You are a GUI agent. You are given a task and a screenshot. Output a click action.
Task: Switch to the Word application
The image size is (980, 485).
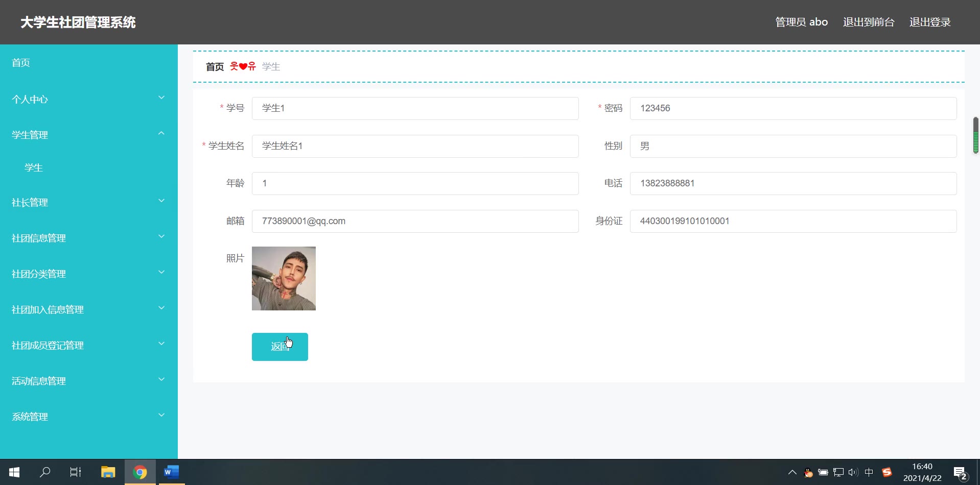(171, 472)
